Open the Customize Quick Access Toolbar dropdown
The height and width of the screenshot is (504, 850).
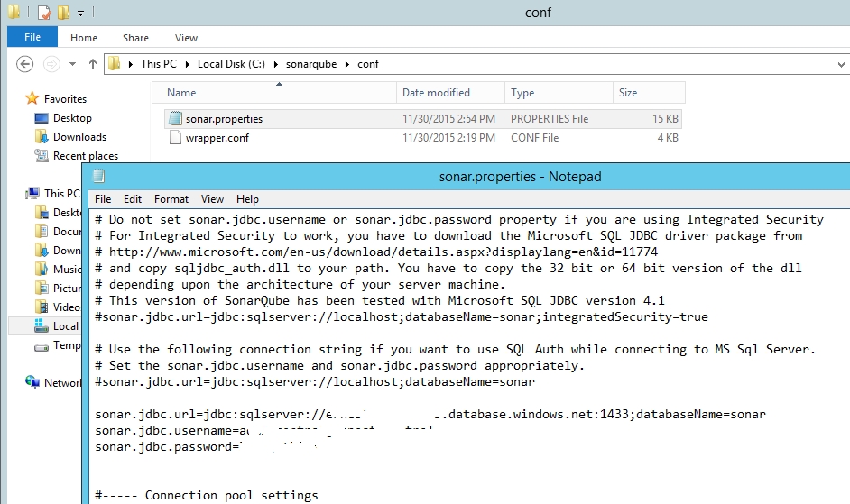[x=80, y=13]
